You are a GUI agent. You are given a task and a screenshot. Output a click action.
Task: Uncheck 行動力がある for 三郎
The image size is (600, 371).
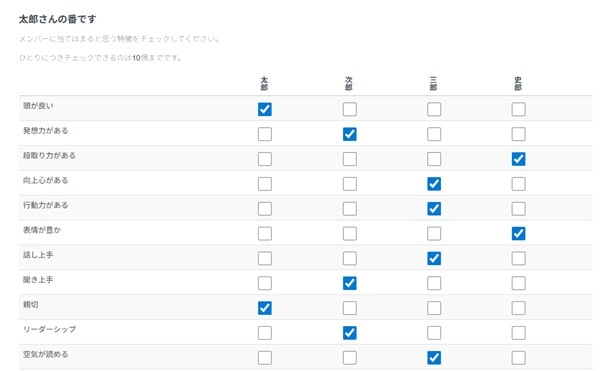pos(434,209)
